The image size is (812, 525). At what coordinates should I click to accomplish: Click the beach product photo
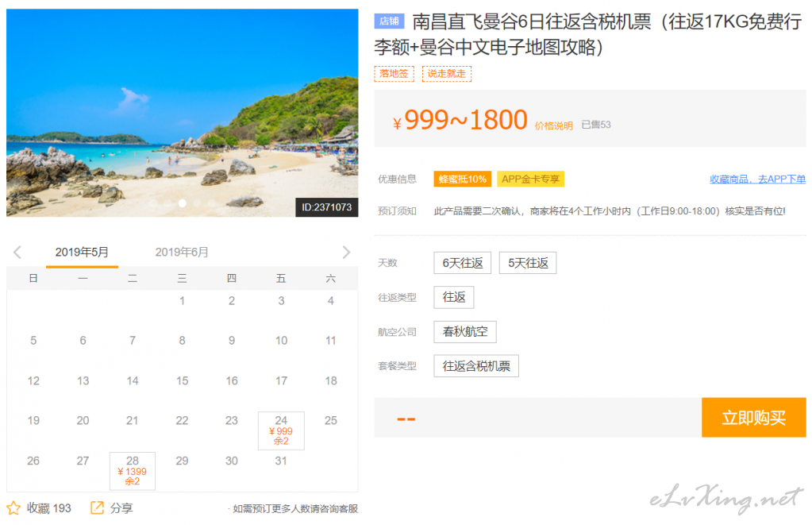pyautogui.click(x=183, y=113)
